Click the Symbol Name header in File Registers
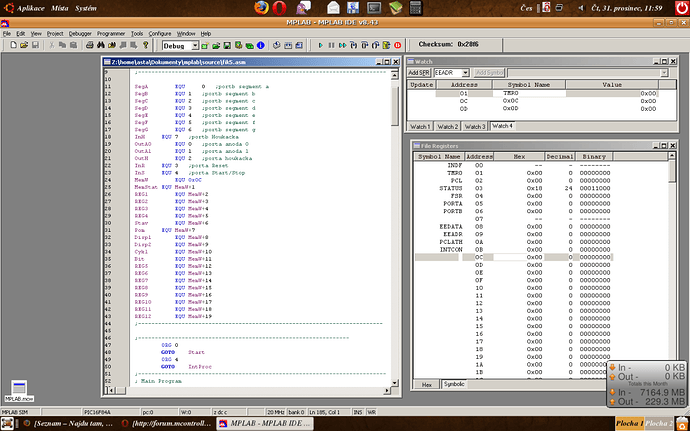Viewport: 690px width, 431px height. pyautogui.click(x=439, y=156)
